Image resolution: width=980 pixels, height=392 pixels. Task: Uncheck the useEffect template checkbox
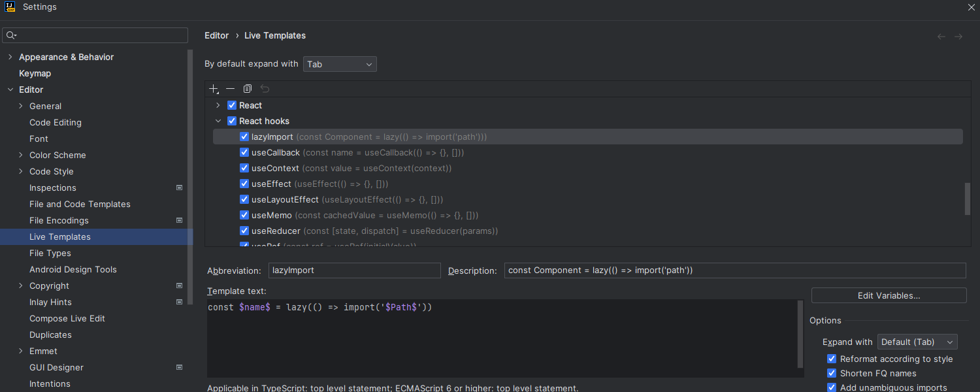[244, 184]
